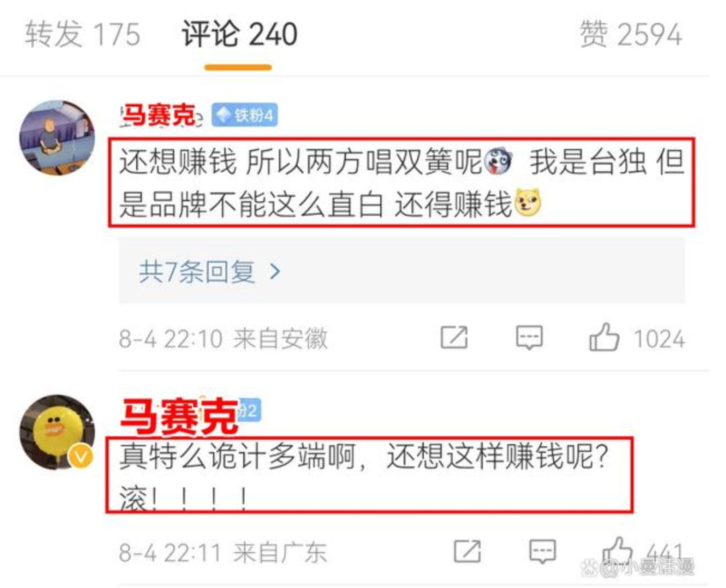726x588 pixels.
Task: Click the repost icon on the second comment
Action: [x=467, y=552]
